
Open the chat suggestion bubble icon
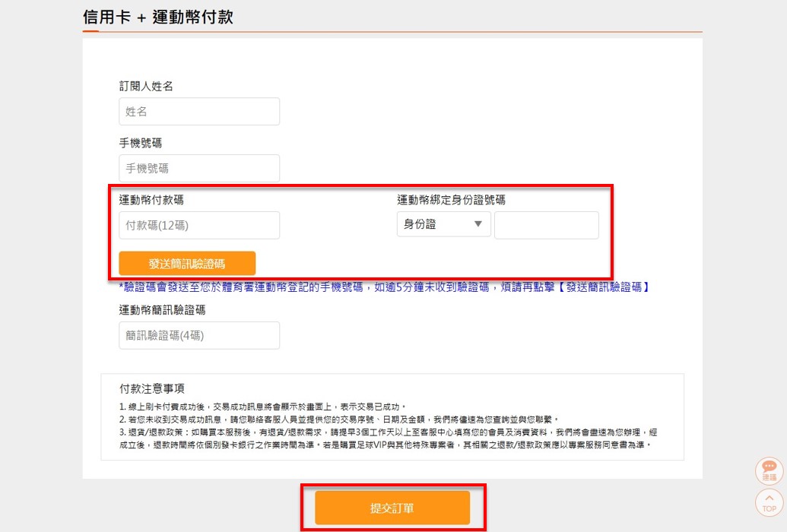(x=769, y=470)
